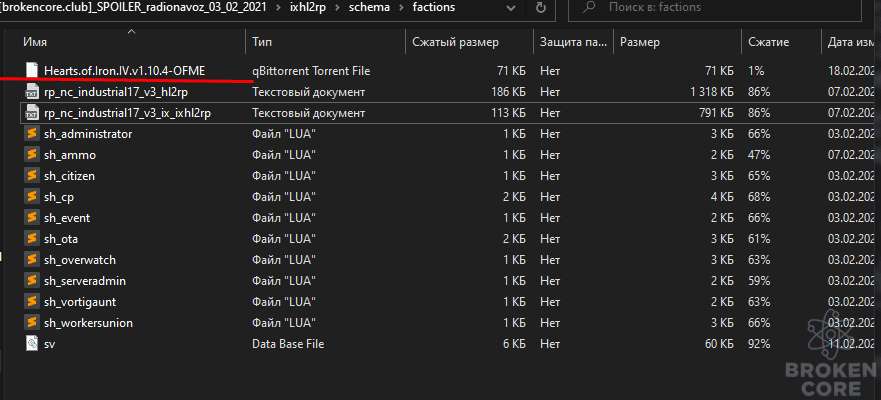881x400 pixels.
Task: Click the sh_event LUA file icon
Action: [x=32, y=218]
